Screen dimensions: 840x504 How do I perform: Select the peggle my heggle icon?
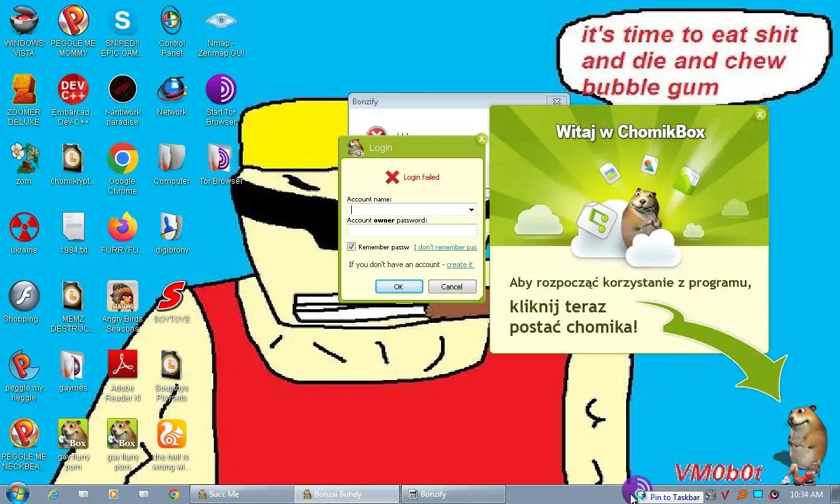tap(24, 375)
